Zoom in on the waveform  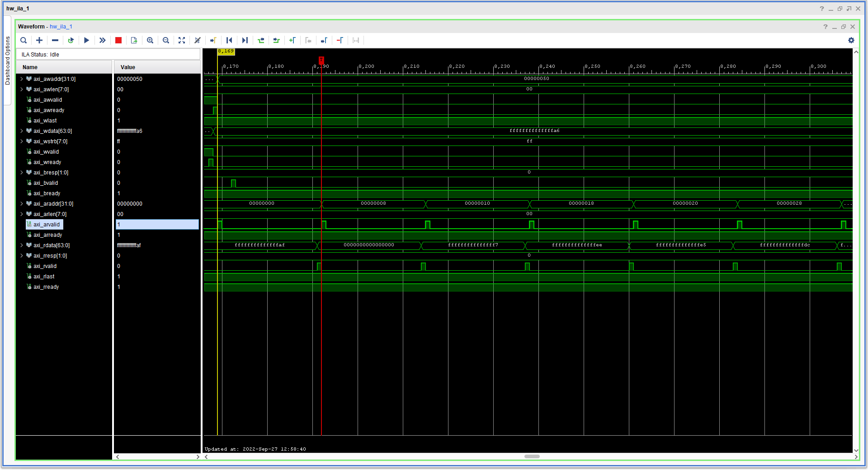click(x=150, y=40)
